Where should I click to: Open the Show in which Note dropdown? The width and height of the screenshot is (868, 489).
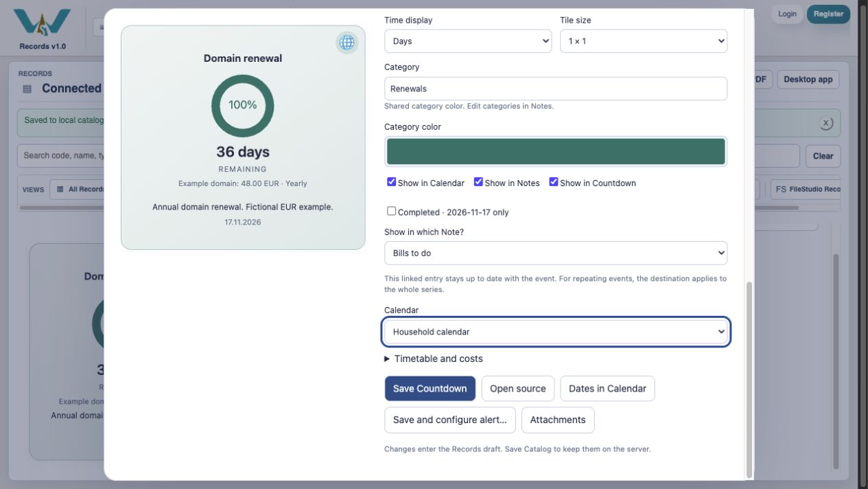(556, 253)
